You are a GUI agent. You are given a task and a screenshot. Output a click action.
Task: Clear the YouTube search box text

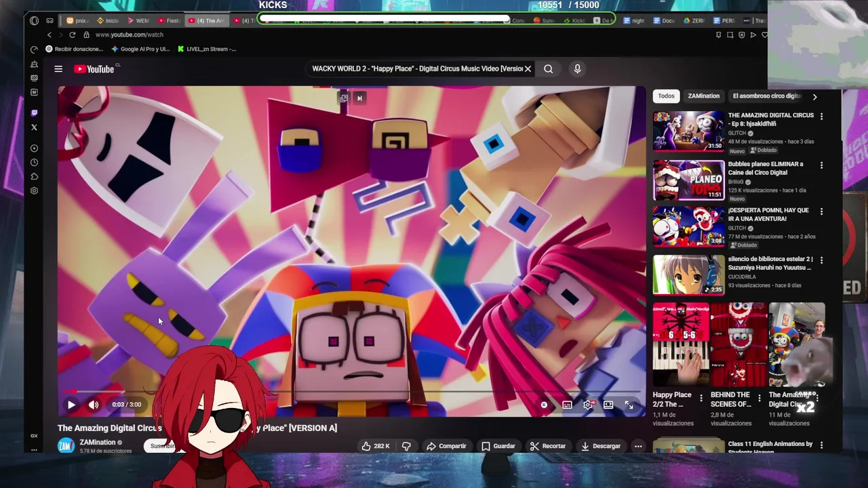[528, 68]
